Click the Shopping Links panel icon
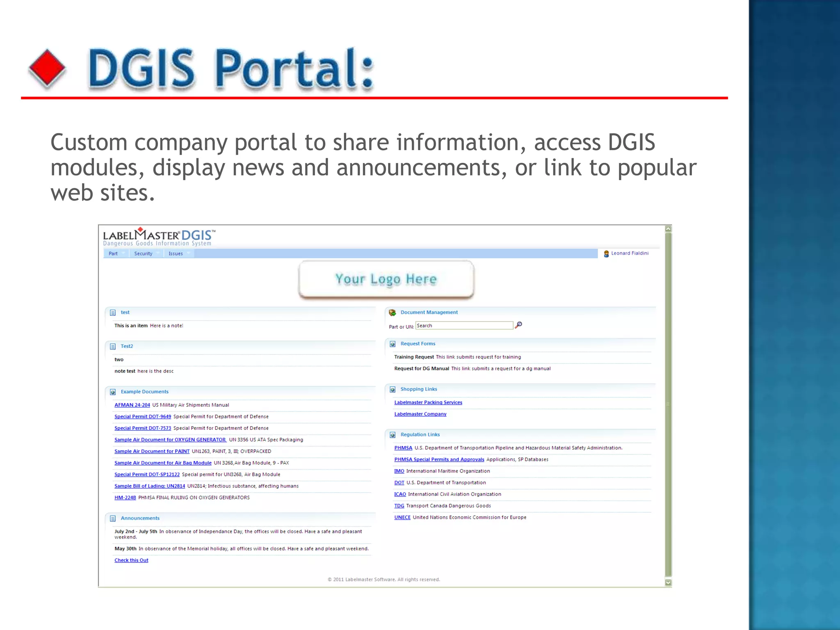Viewport: 840px width, 630px height. 393,390
